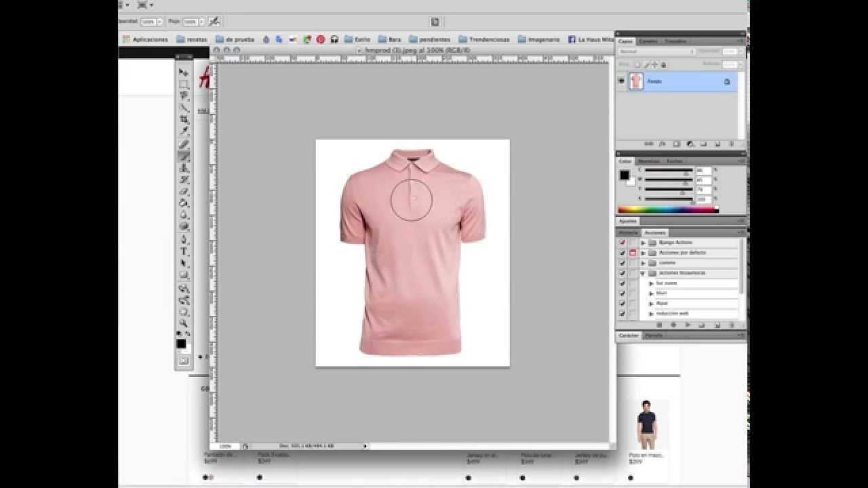Expand the Acciones por defecto folder
Viewport: 868px width, 488px height.
pyautogui.click(x=644, y=252)
